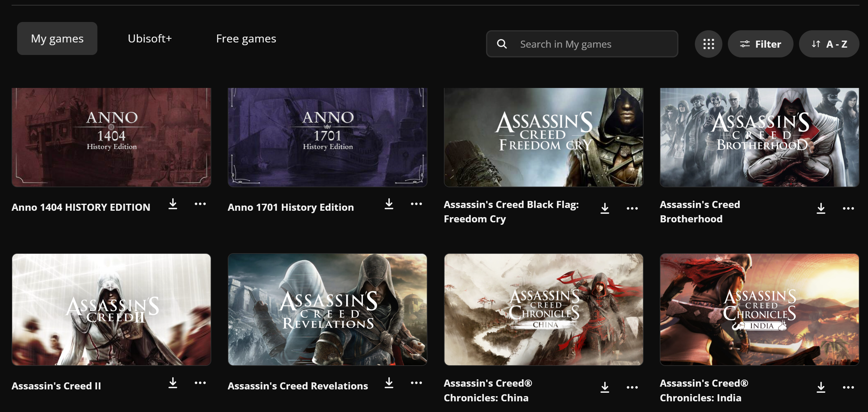Open Chronicles India cover art
The width and height of the screenshot is (868, 412).
pyautogui.click(x=760, y=309)
